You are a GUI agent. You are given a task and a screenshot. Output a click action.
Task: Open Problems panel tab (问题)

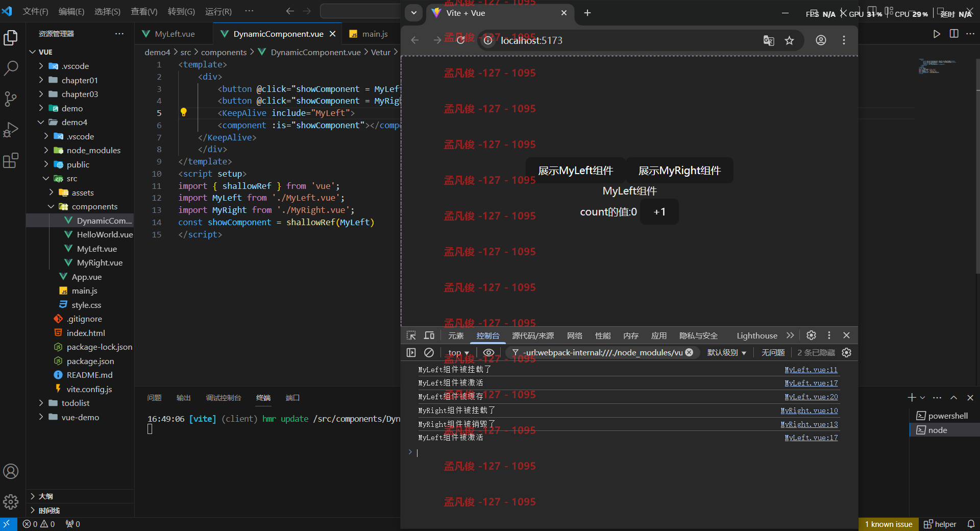tap(154, 398)
